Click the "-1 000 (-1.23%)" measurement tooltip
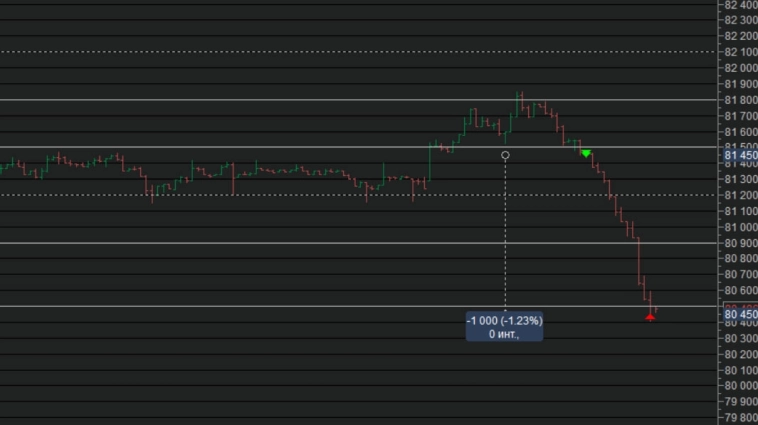 pyautogui.click(x=504, y=327)
